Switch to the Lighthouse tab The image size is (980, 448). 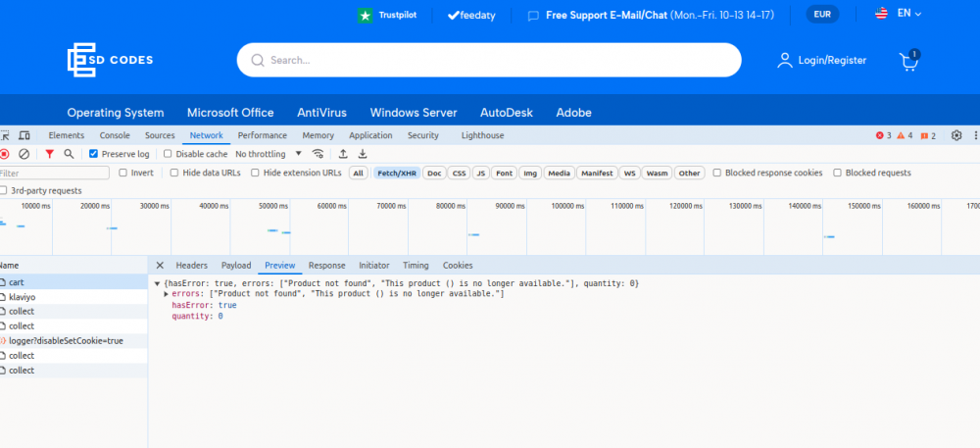tap(482, 135)
